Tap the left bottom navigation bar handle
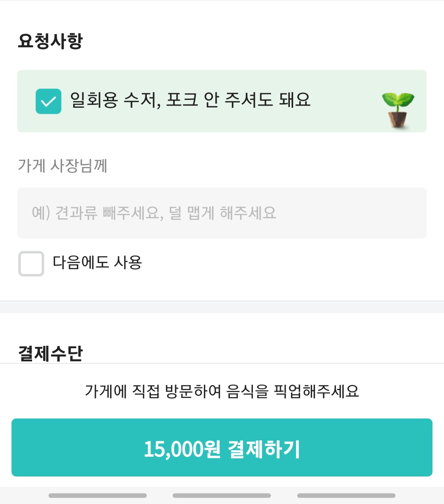This screenshot has width=444, height=504. pyautogui.click(x=97, y=495)
